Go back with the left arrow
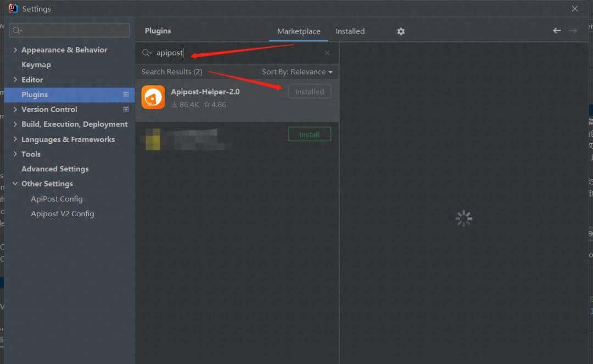The width and height of the screenshot is (593, 364). tap(557, 31)
